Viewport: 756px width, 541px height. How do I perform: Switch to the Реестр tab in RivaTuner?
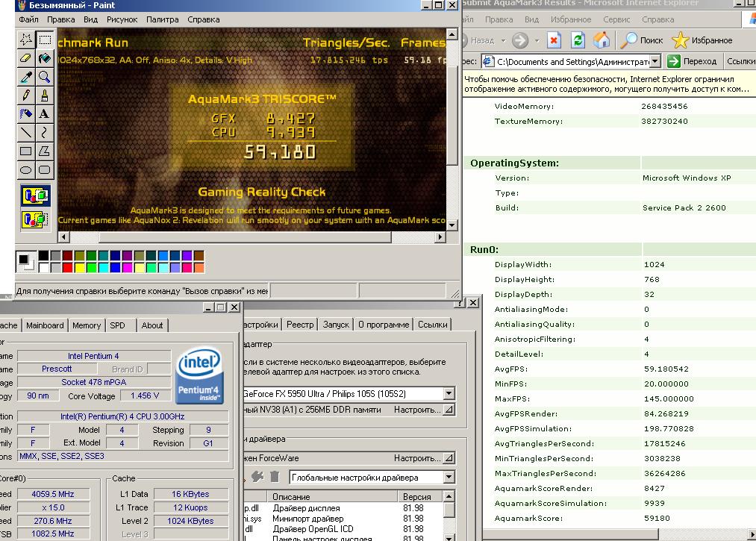(300, 325)
